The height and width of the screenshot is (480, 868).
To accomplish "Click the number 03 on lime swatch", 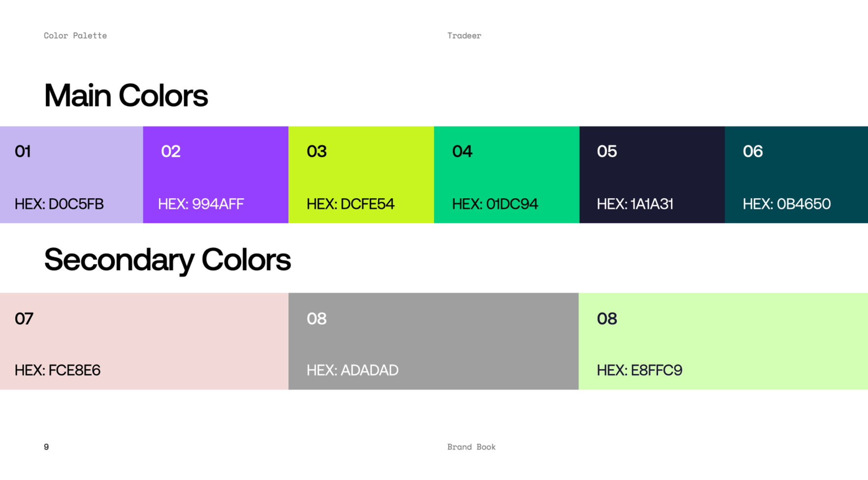I will coord(316,151).
